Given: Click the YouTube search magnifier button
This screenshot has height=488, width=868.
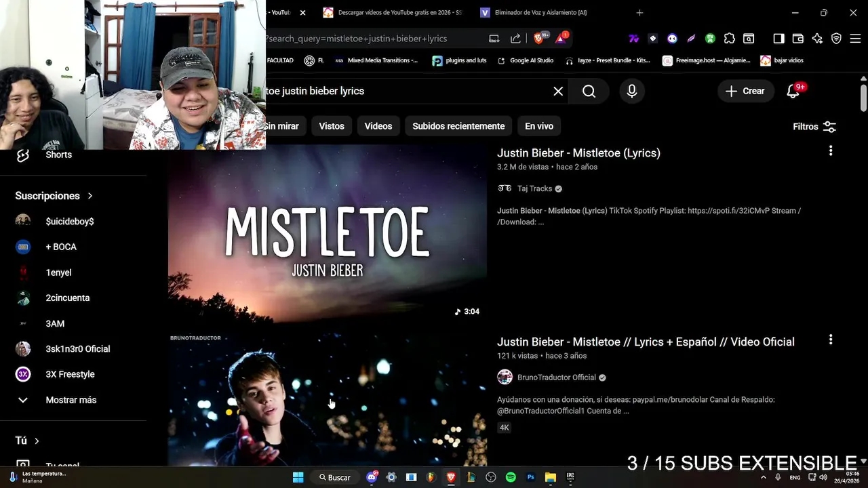Looking at the screenshot, I should click(589, 91).
